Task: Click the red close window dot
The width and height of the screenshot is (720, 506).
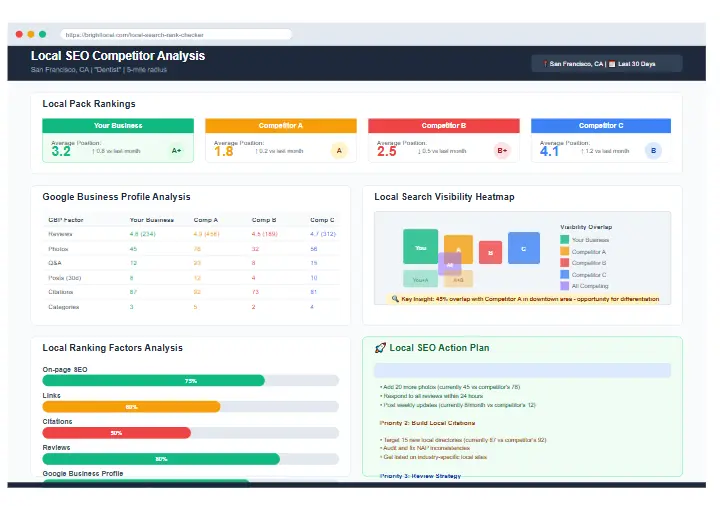Action: [19, 34]
